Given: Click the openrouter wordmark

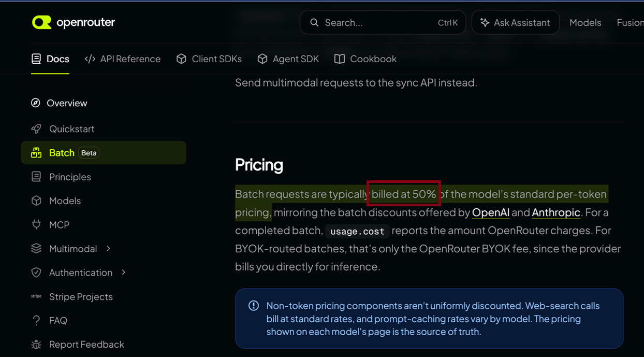Looking at the screenshot, I should click(x=85, y=22).
